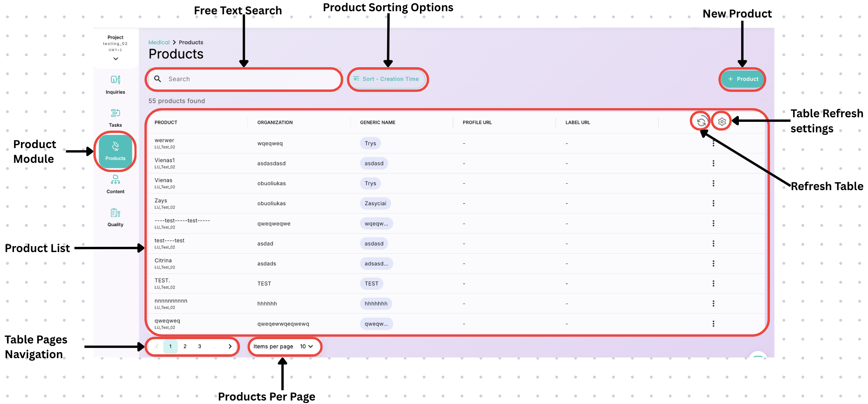
Task: Click the Zasyciai generic name chip
Action: (375, 203)
